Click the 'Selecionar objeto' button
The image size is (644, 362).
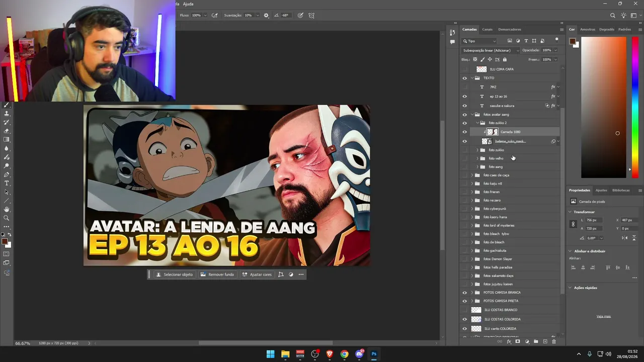tap(175, 275)
